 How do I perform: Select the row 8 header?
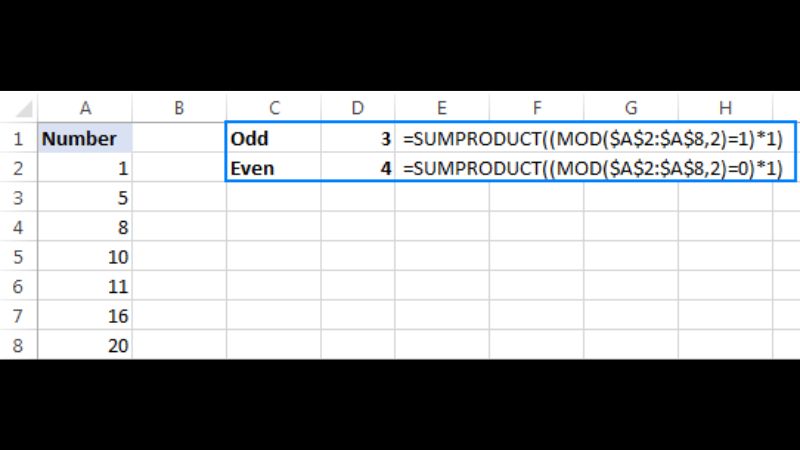coord(18,346)
